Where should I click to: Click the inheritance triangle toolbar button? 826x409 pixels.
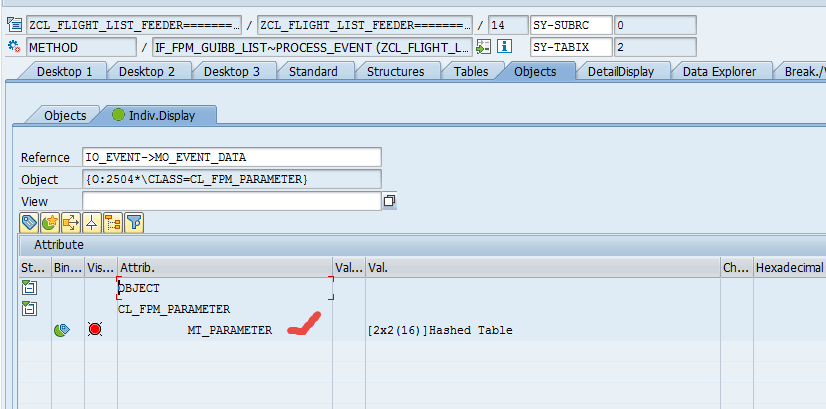92,223
